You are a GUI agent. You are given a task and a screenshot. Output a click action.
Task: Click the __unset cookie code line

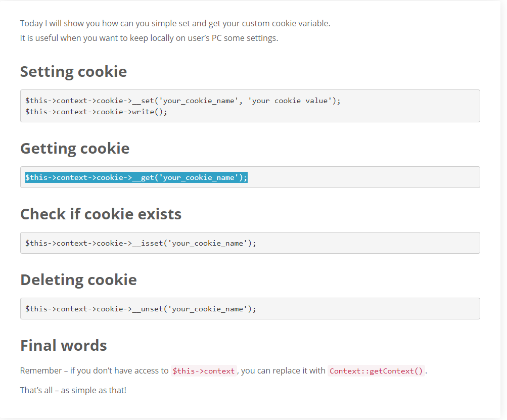click(141, 309)
